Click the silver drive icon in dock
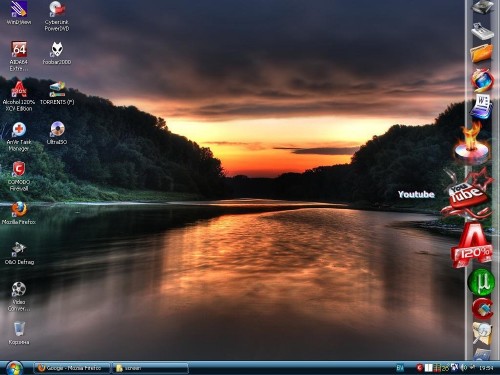This screenshot has height=375, width=500. 482,31
